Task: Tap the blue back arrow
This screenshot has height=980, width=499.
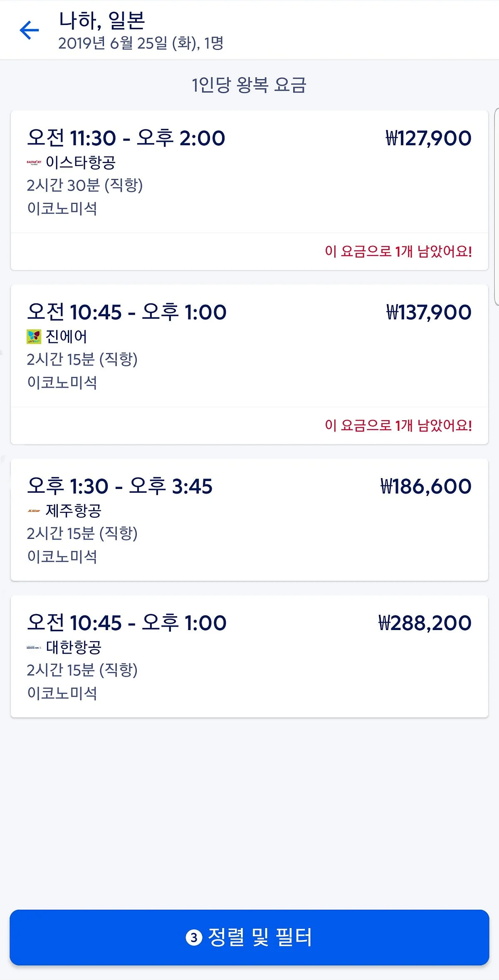Action: (x=29, y=30)
